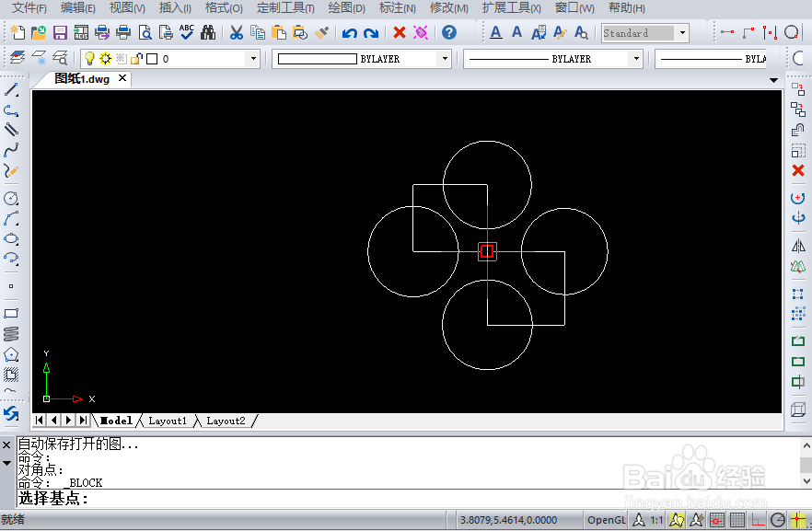812x531 pixels.
Task: Open the 编辑(E) menu
Action: coord(77,7)
